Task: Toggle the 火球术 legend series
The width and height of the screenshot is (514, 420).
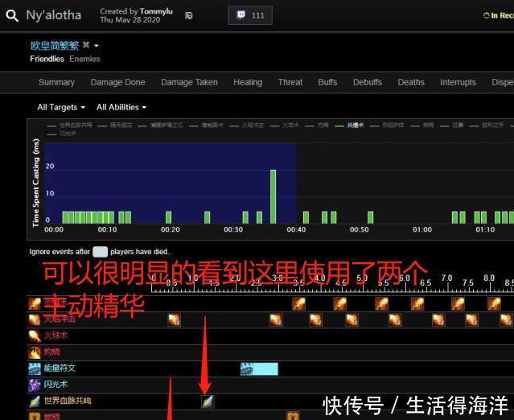Action: (285, 126)
